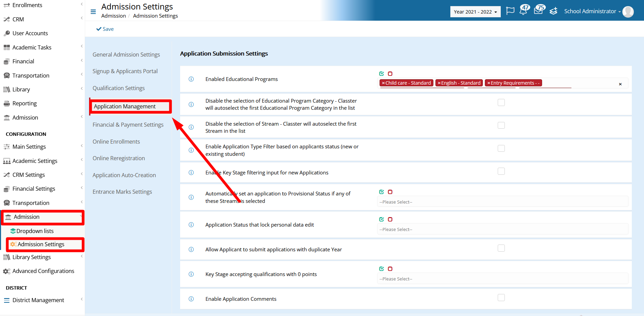Clear all Educational Programs with x
This screenshot has height=316, width=644.
(x=620, y=84)
